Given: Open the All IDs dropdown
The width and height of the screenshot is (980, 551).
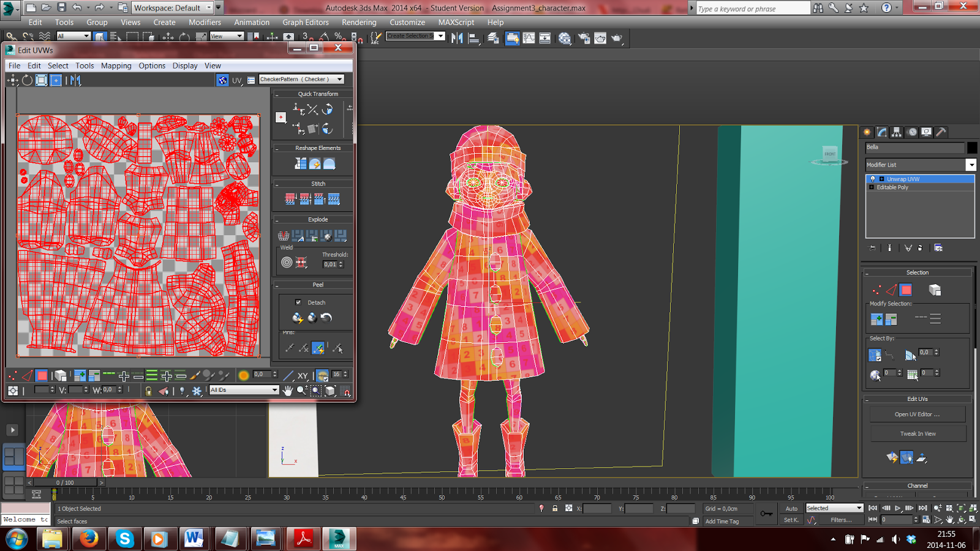Looking at the screenshot, I should [244, 390].
